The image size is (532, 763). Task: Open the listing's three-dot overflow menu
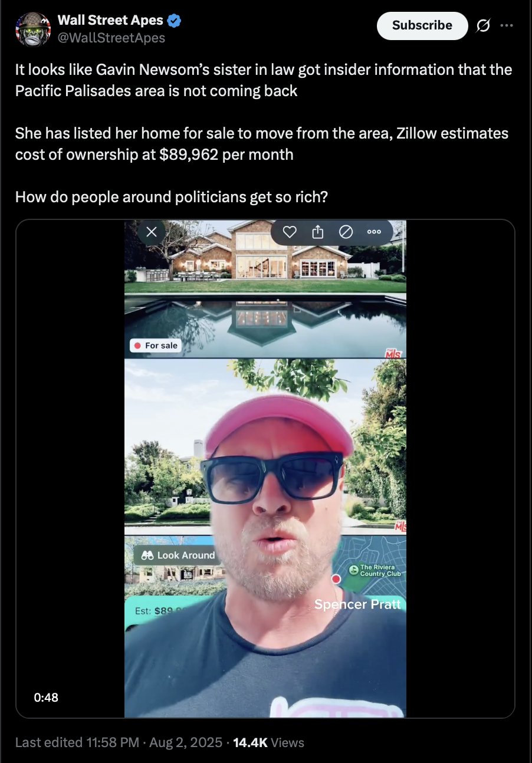coord(374,232)
